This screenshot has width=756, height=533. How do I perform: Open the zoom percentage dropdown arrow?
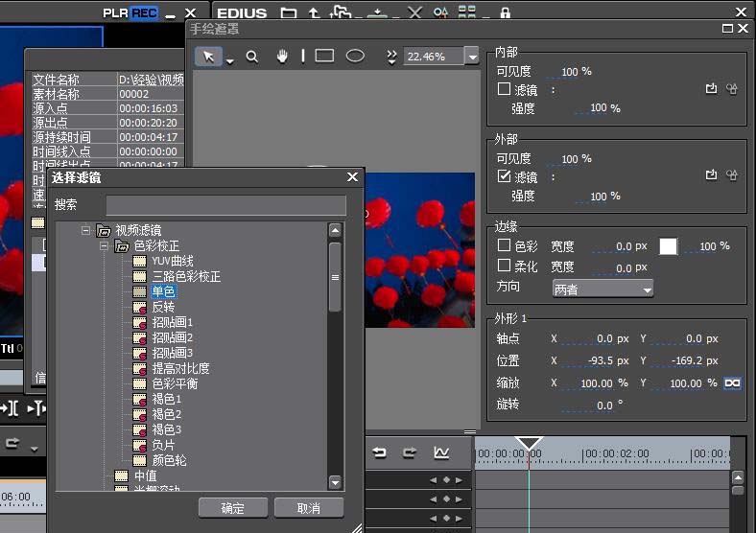pos(471,57)
